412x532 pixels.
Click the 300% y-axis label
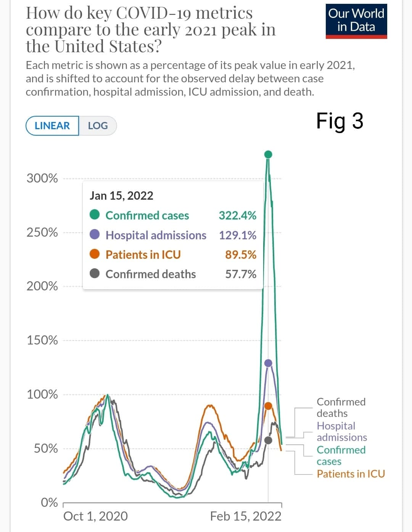click(42, 178)
